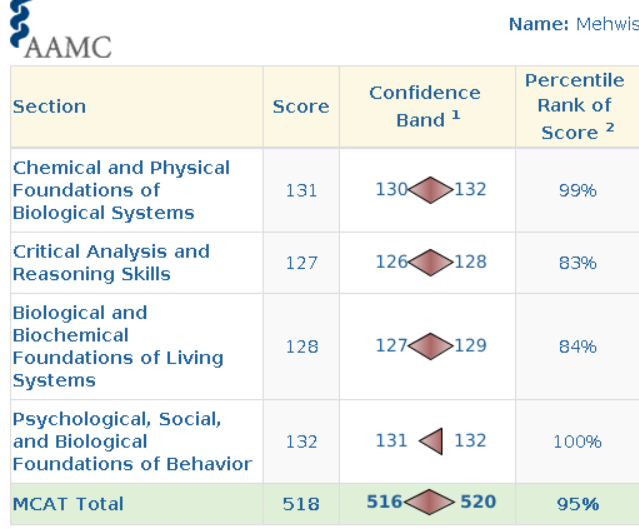Click the Psychological, Social confidence band triangle
Screen dimensions: 639x529
pos(431,440)
